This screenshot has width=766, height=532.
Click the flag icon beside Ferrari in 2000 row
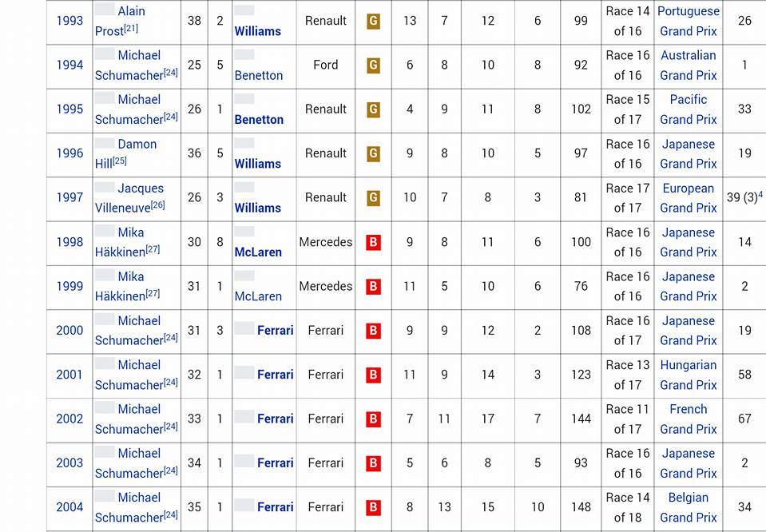click(244, 329)
